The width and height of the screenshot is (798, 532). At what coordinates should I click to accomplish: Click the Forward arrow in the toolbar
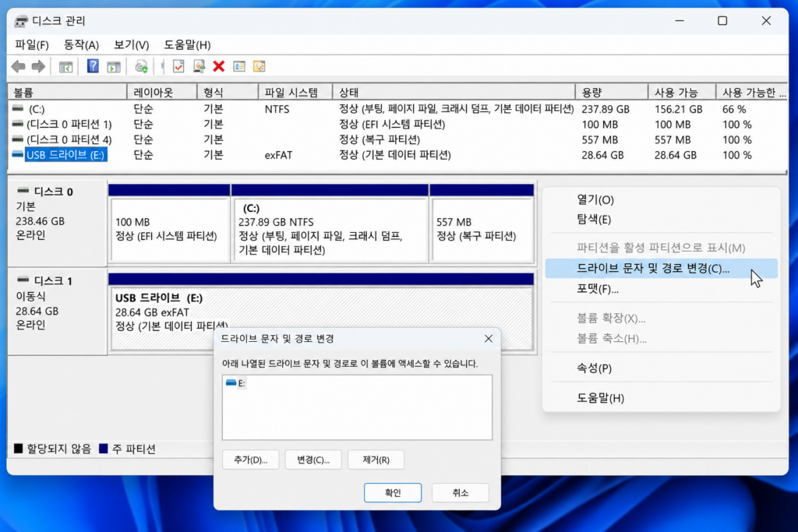point(38,67)
